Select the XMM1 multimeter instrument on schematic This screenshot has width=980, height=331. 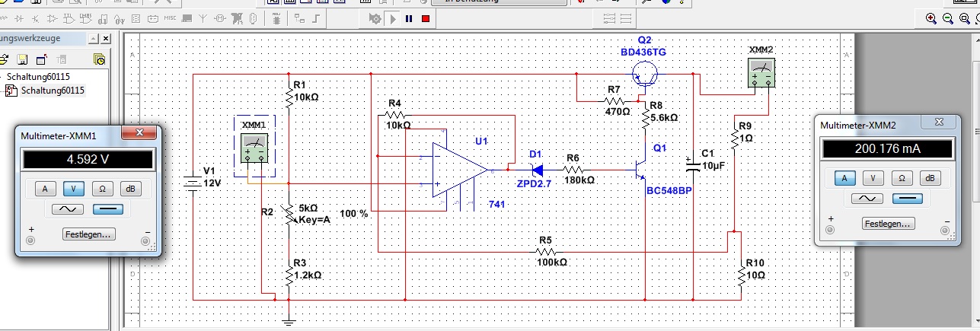coord(254,148)
